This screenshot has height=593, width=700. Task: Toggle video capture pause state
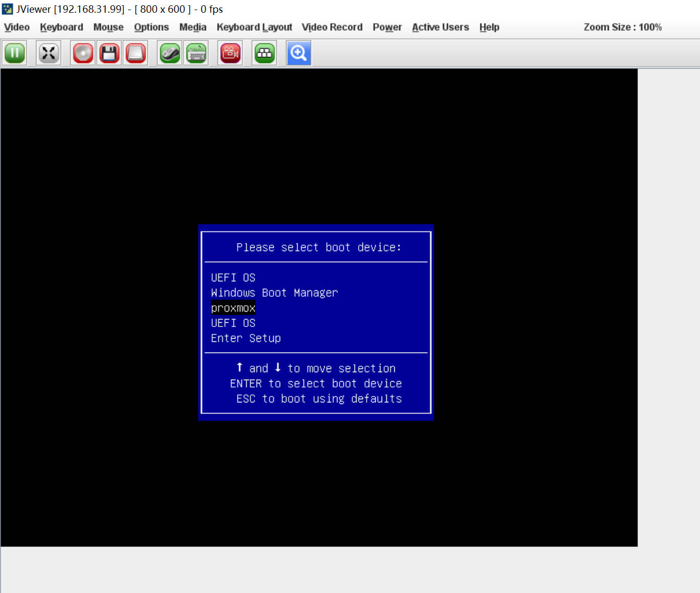coord(14,53)
